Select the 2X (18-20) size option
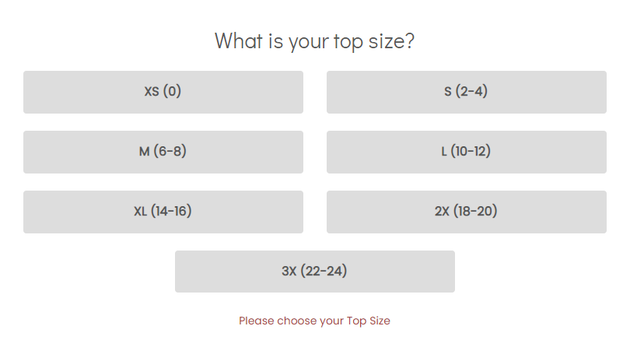644x354 pixels. click(x=466, y=212)
